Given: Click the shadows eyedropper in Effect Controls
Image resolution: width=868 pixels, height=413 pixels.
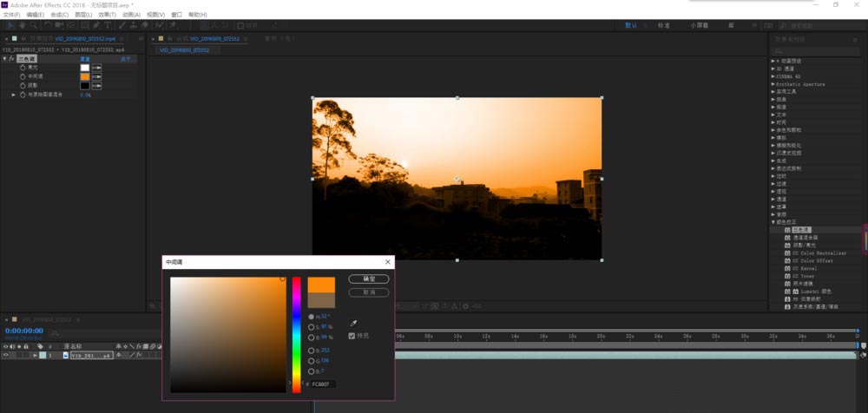Looking at the screenshot, I should tap(97, 85).
